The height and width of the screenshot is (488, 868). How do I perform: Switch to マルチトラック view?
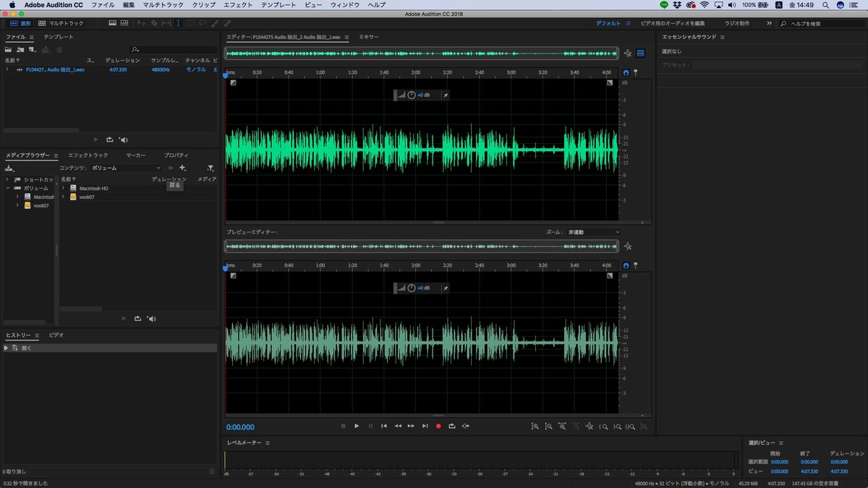click(x=61, y=23)
